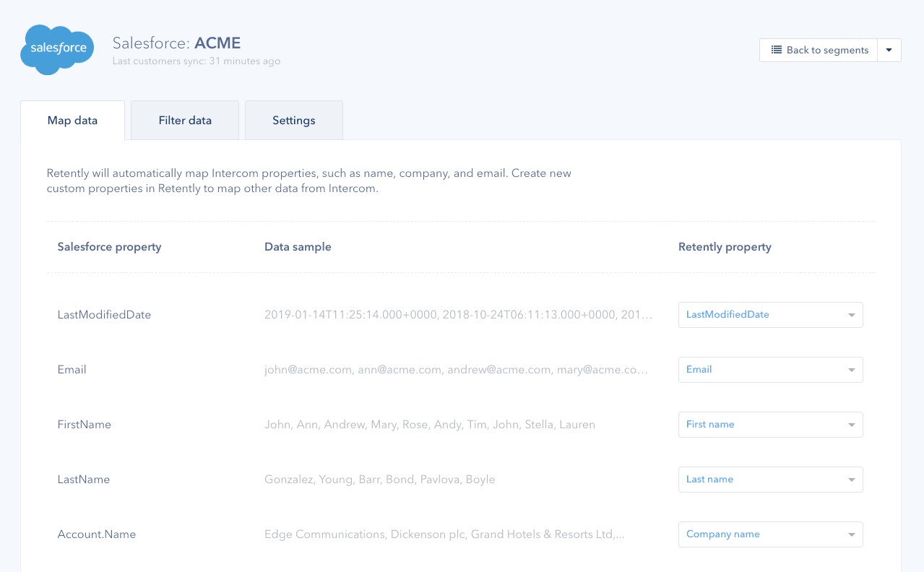Screen dimensions: 924x572
Task: Click the Last customers sync status text
Action: click(197, 61)
